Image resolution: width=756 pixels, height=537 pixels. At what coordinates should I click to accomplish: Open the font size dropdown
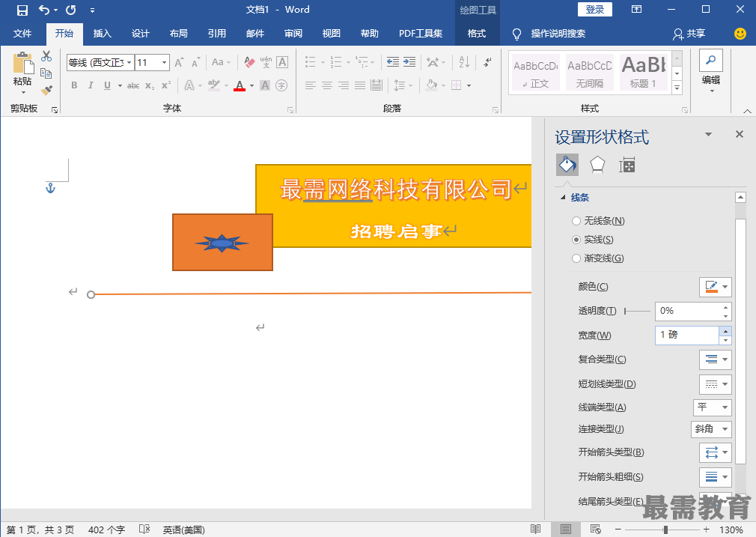165,63
